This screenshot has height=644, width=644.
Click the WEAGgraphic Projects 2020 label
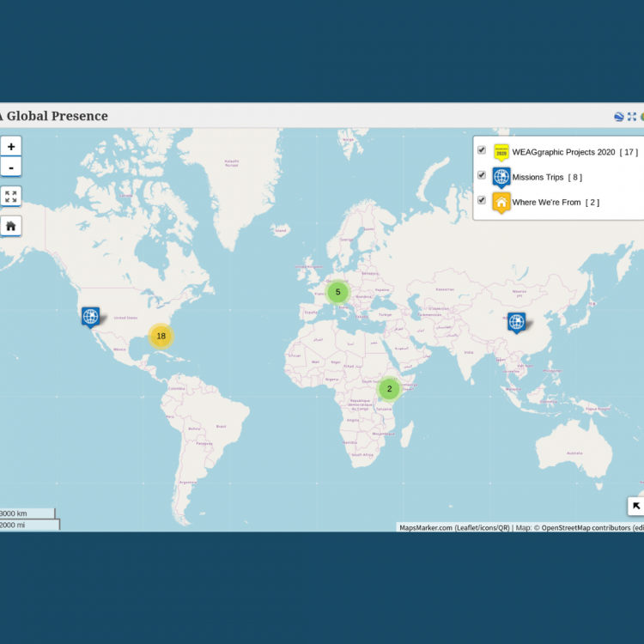(x=563, y=152)
